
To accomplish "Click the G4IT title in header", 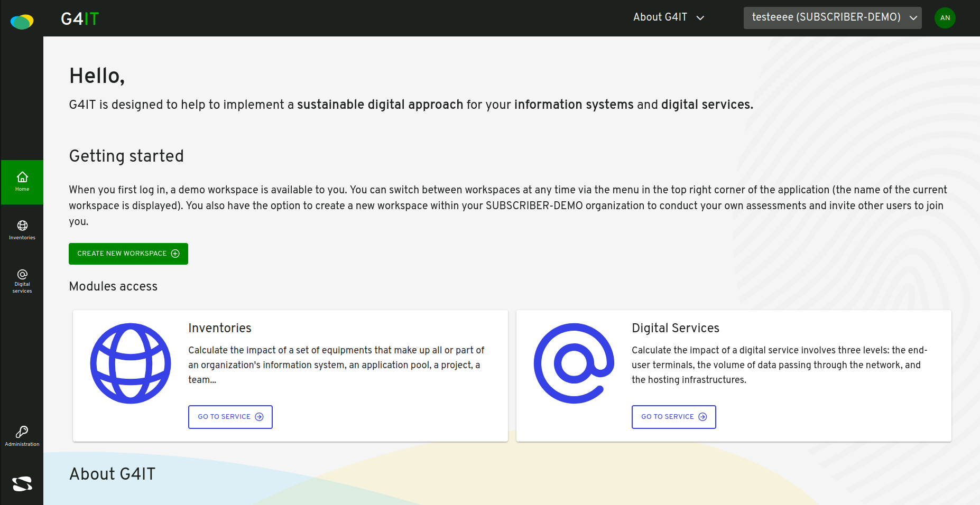I will (x=80, y=19).
